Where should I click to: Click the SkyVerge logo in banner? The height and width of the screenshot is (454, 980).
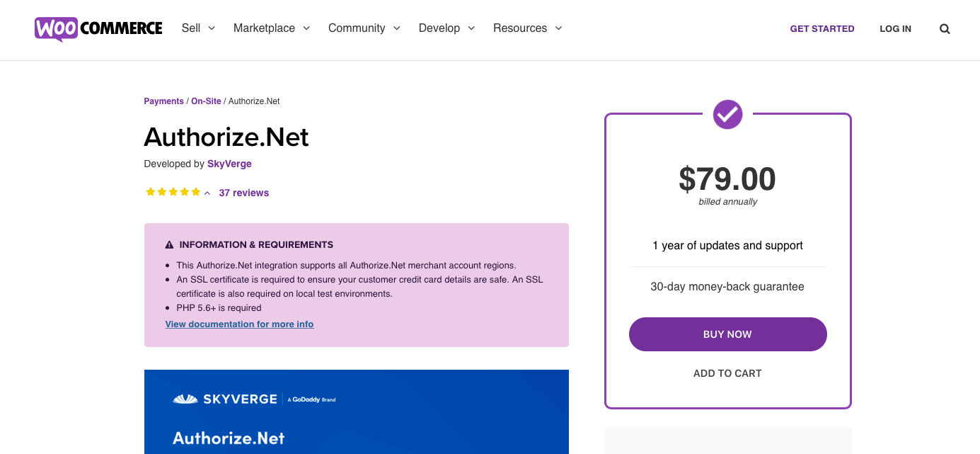pyautogui.click(x=225, y=399)
